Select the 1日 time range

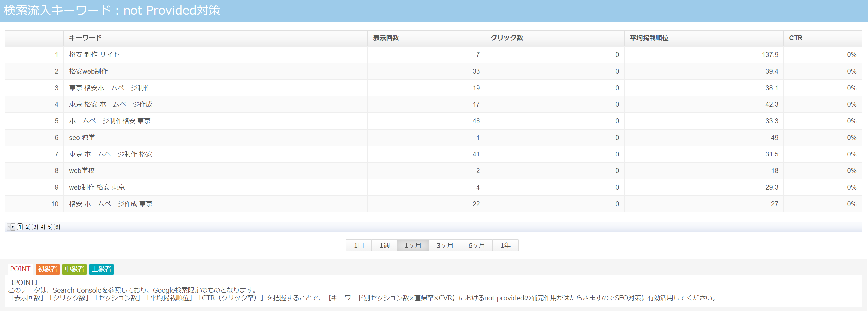(x=359, y=245)
